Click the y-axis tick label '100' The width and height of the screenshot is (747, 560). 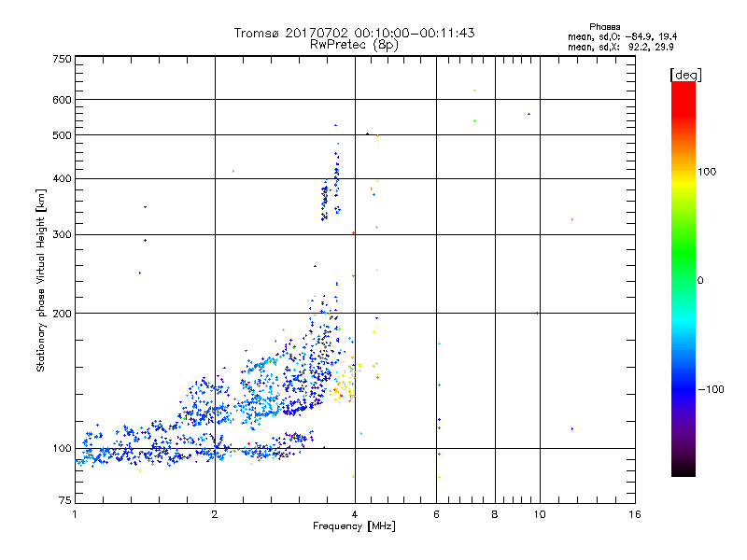point(62,448)
